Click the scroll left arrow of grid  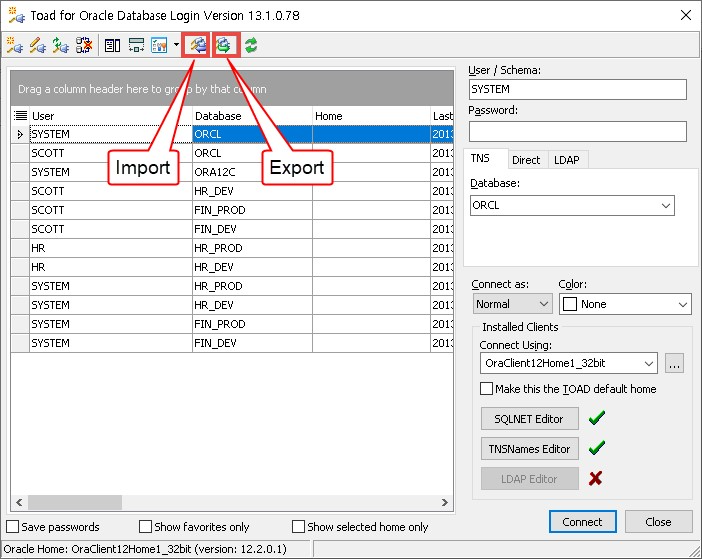(19, 502)
